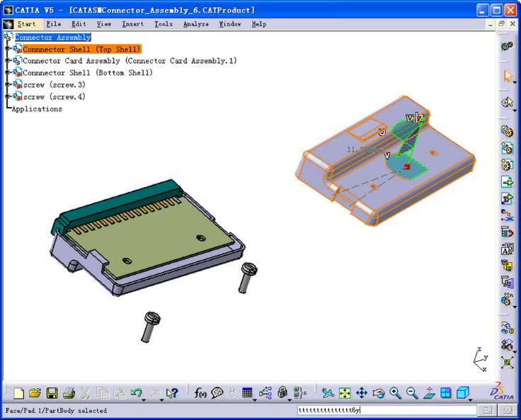Select the orange Select arrow tool
The image size is (521, 420).
click(x=507, y=76)
